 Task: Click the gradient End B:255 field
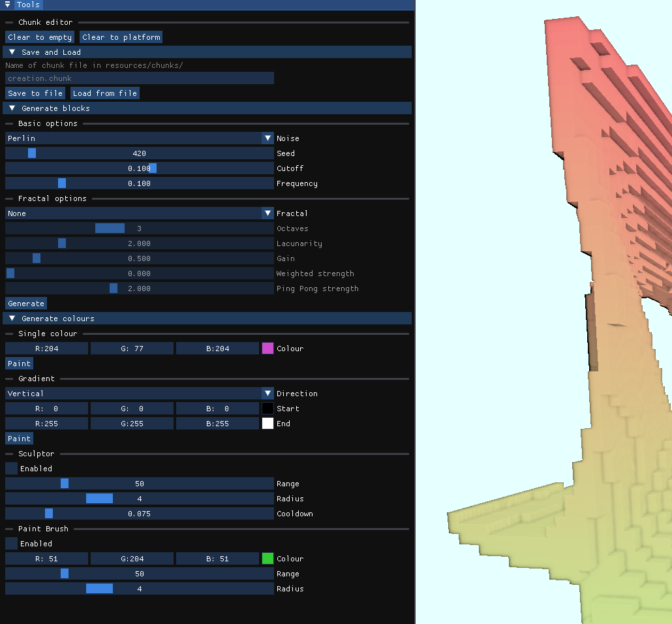click(x=218, y=424)
